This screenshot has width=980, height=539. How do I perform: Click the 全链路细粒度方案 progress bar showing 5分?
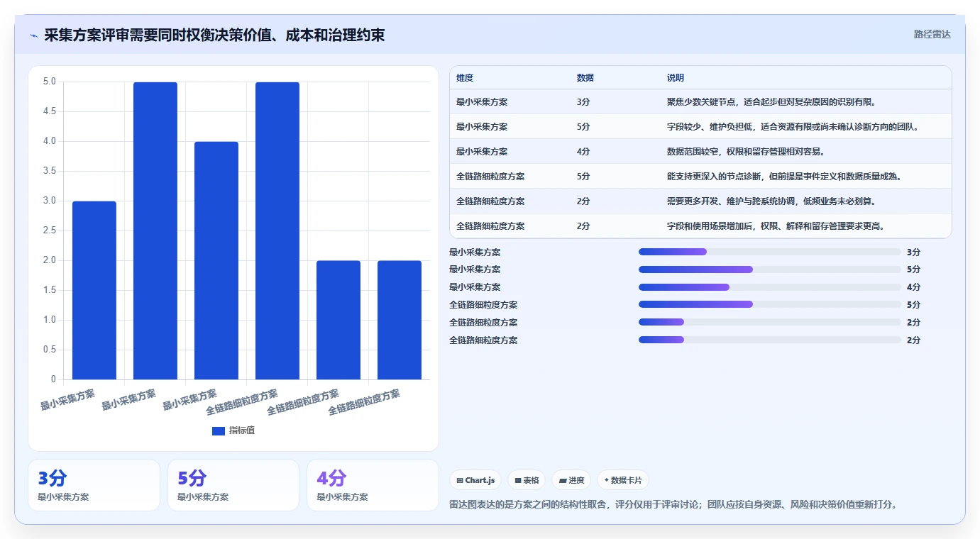[x=770, y=305]
